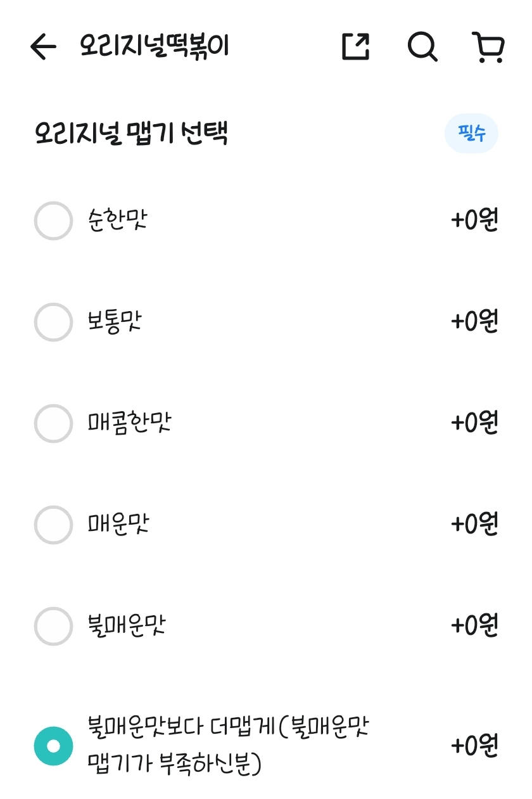
Task: Tap the search magnifier icon
Action: pyautogui.click(x=422, y=47)
